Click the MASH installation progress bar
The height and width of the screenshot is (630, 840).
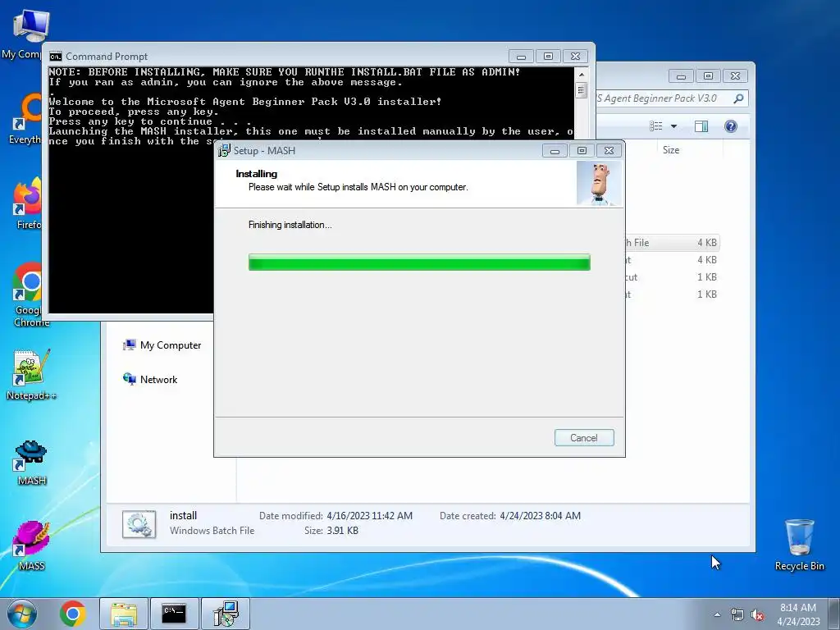419,262
